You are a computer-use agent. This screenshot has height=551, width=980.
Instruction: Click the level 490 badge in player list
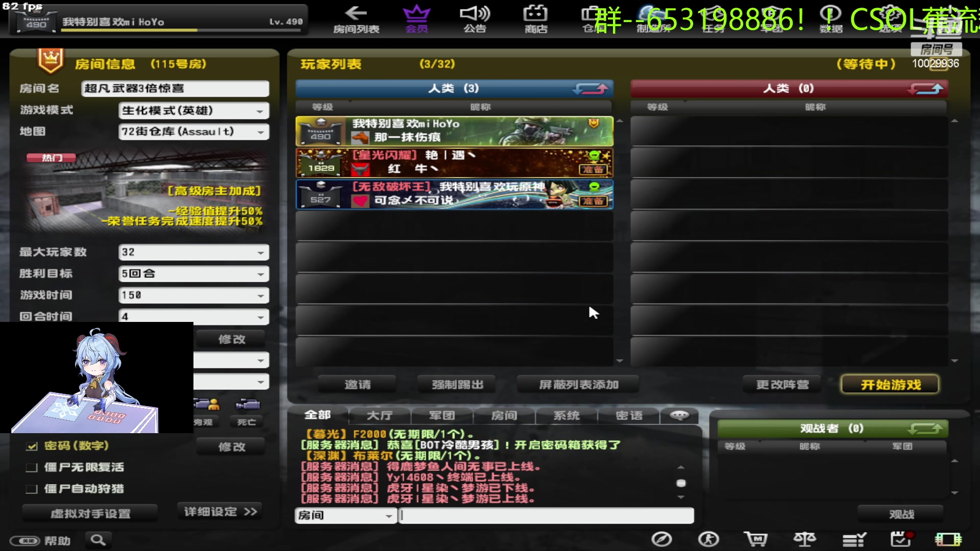point(321,132)
